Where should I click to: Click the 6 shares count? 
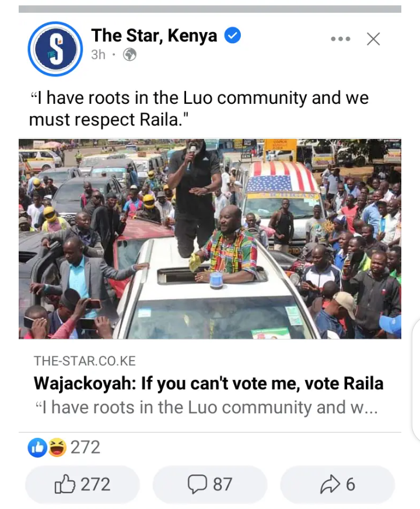coord(351,484)
